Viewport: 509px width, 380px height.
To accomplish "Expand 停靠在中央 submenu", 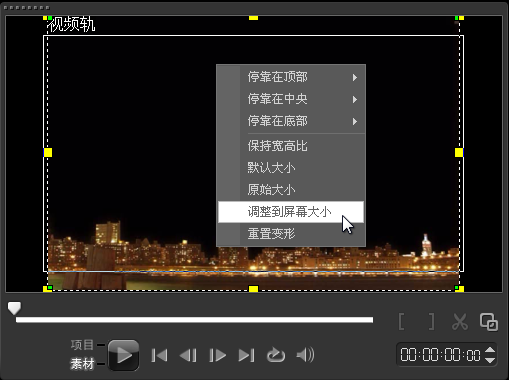I will pyautogui.click(x=291, y=99).
